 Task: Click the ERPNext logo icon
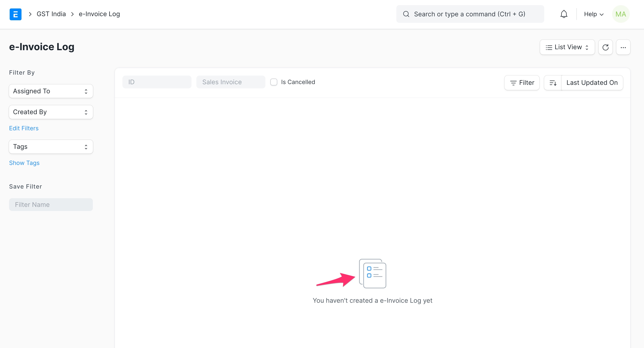(16, 14)
